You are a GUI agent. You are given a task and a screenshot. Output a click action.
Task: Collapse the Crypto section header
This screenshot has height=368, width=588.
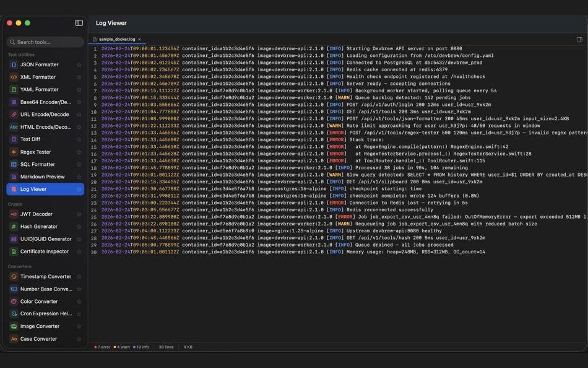[15, 204]
